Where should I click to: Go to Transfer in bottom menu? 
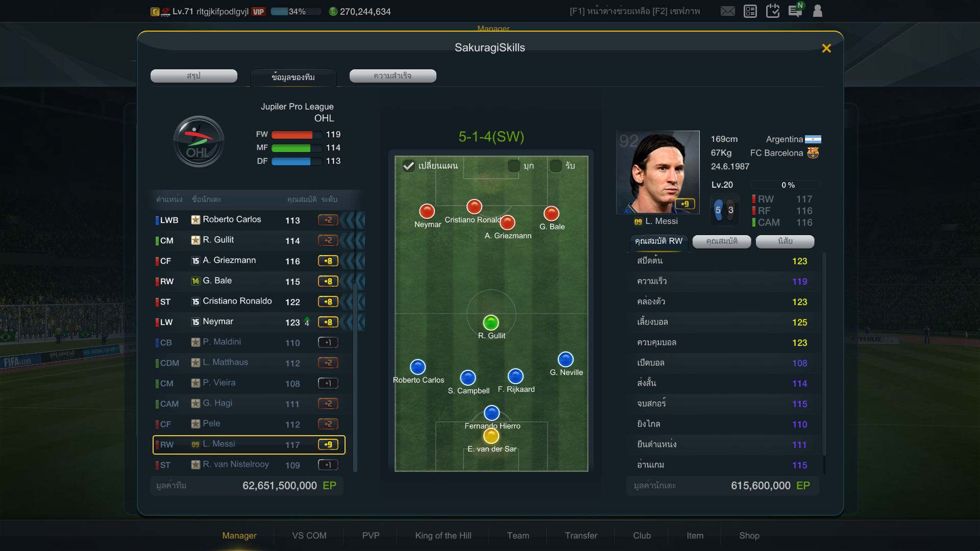point(581,535)
